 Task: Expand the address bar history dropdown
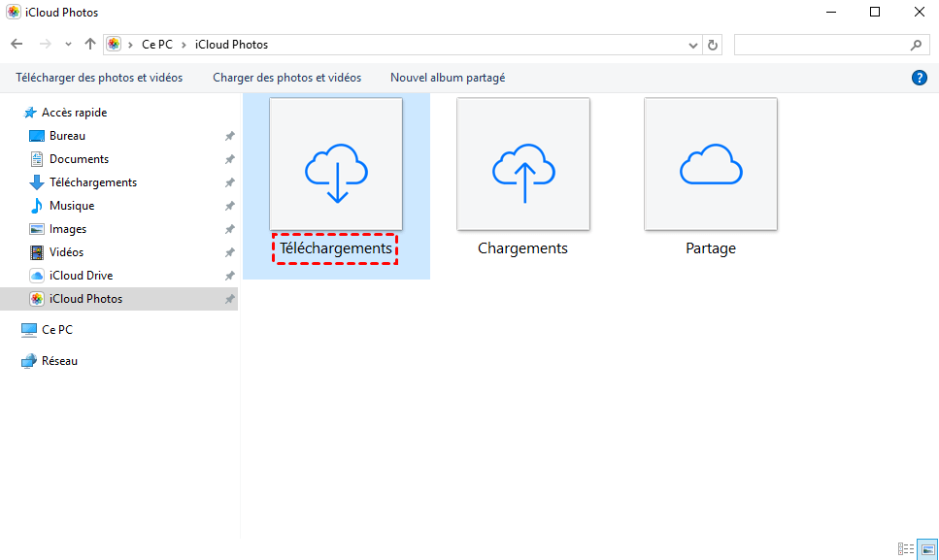click(x=693, y=45)
